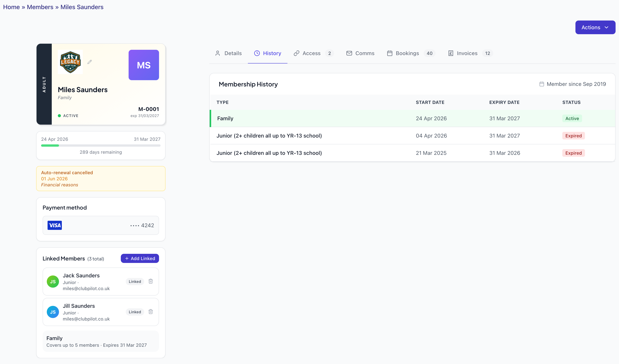
Task: Delete linked member Jack Saunders trash icon
Action: point(151,281)
